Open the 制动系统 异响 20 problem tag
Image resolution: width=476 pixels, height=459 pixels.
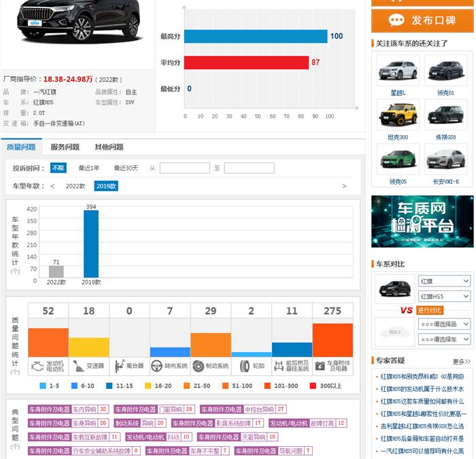(x=140, y=423)
